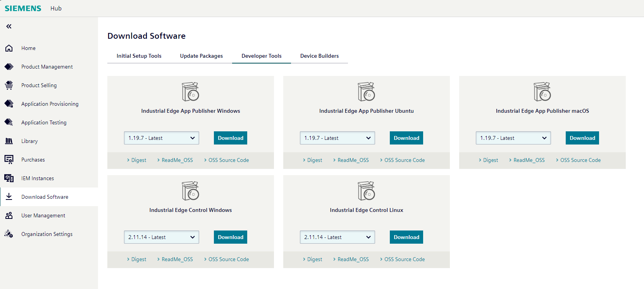The height and width of the screenshot is (289, 644).
Task: Switch to Update Packages tab
Action: 201,56
